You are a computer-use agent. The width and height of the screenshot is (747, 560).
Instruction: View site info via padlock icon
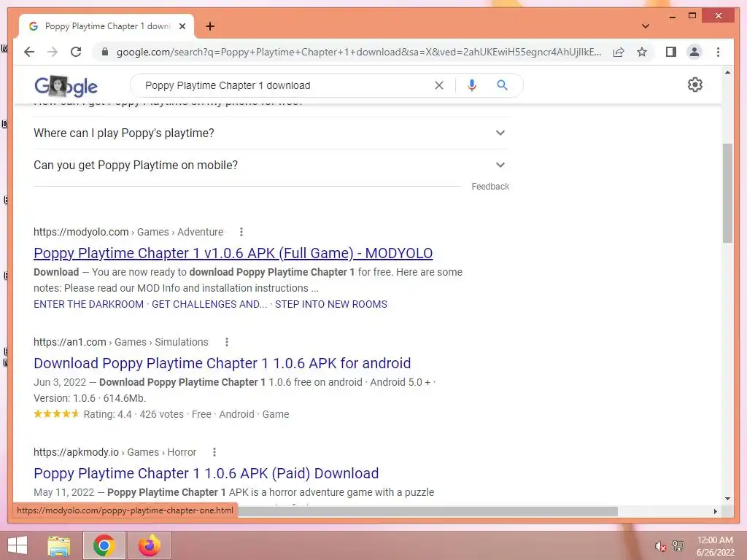(x=105, y=52)
